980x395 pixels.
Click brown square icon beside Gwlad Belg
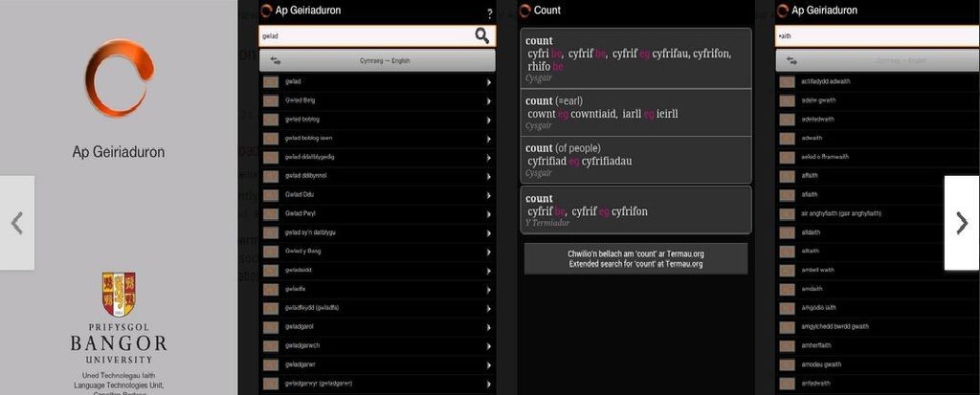click(x=271, y=100)
